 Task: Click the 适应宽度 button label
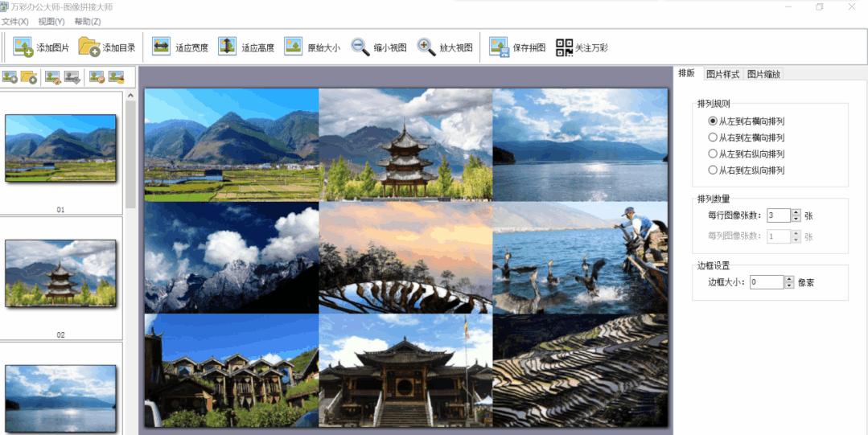pos(192,47)
